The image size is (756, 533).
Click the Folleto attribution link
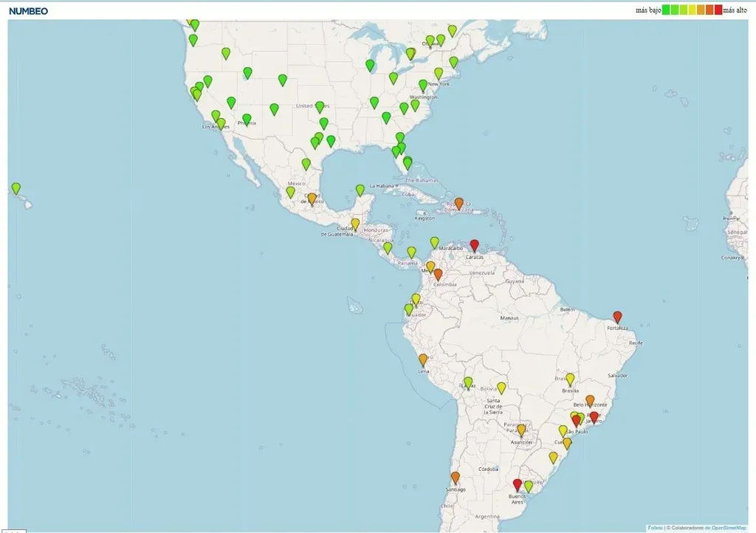coord(654,528)
